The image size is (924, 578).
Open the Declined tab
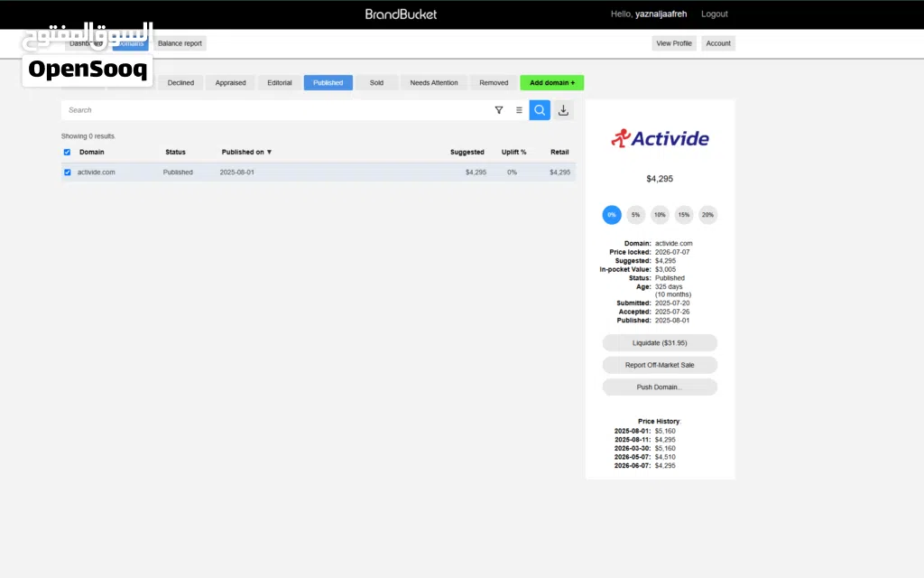pyautogui.click(x=180, y=82)
